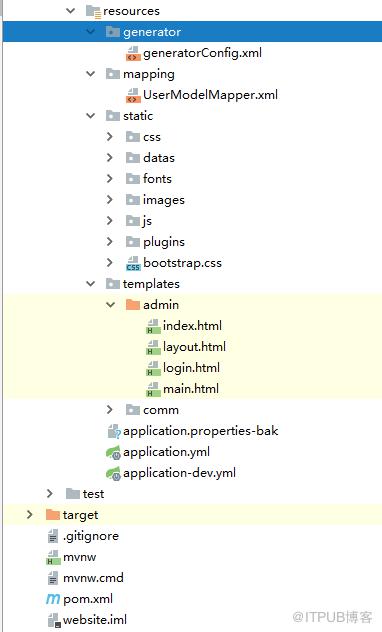The width and height of the screenshot is (382, 632).
Task: Expand the bootstrap.css node
Action: [110, 262]
